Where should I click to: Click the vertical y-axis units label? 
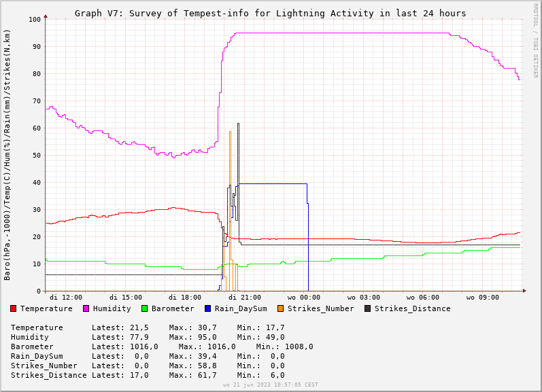[7, 155]
